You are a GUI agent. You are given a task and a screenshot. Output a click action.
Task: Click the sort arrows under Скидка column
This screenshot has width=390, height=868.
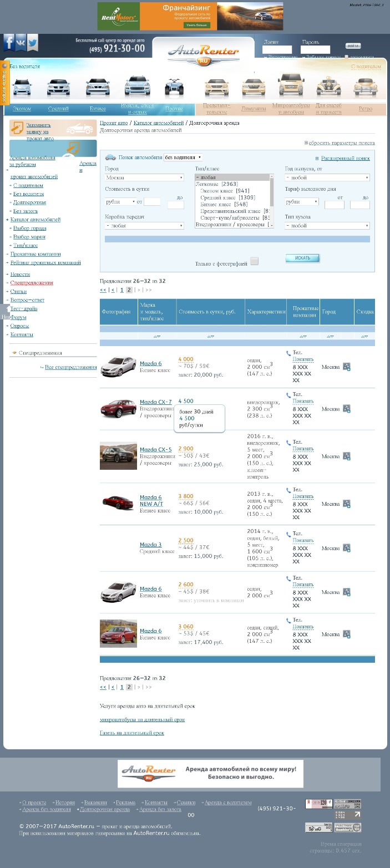coord(364,336)
